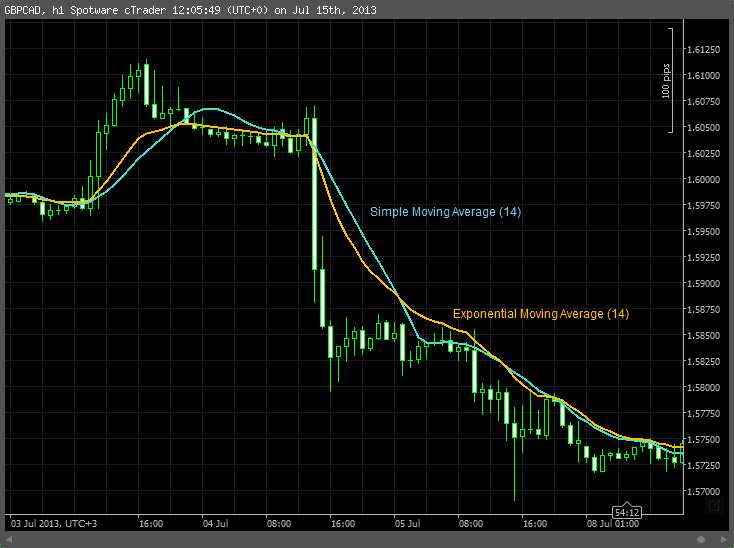Click the 1.57000 price axis label

[705, 491]
